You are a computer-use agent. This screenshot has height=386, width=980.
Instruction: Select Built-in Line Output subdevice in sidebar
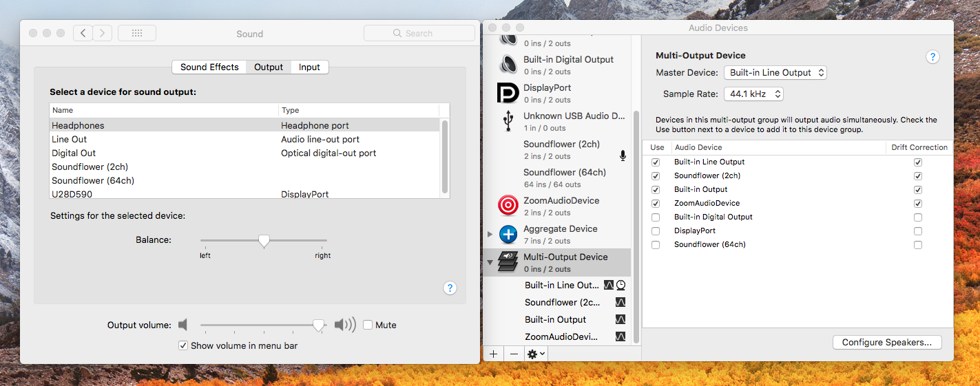click(x=556, y=285)
